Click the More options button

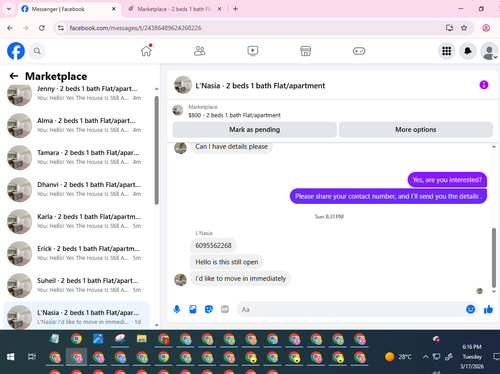point(416,130)
